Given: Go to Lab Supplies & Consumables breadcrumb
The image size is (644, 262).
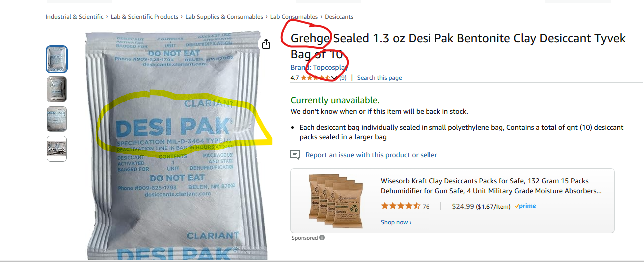Looking at the screenshot, I should (x=224, y=17).
